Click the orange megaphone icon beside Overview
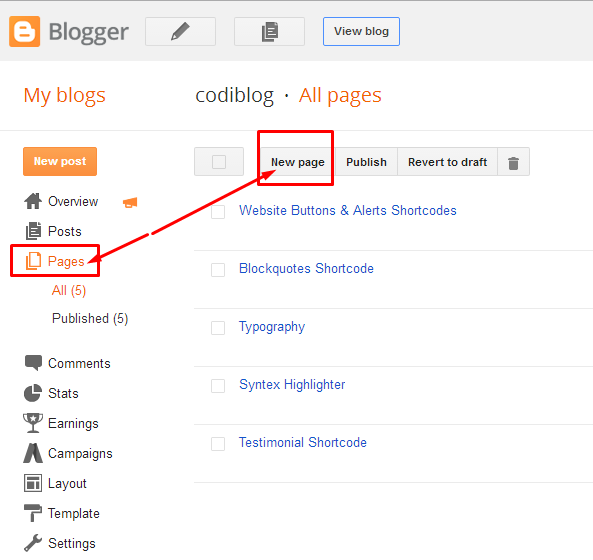 click(130, 203)
